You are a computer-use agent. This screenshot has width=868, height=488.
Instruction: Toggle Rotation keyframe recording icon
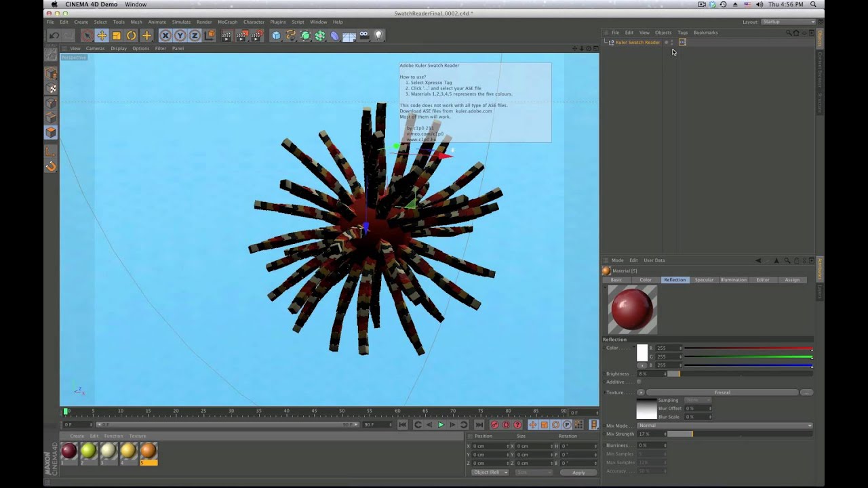click(x=555, y=425)
